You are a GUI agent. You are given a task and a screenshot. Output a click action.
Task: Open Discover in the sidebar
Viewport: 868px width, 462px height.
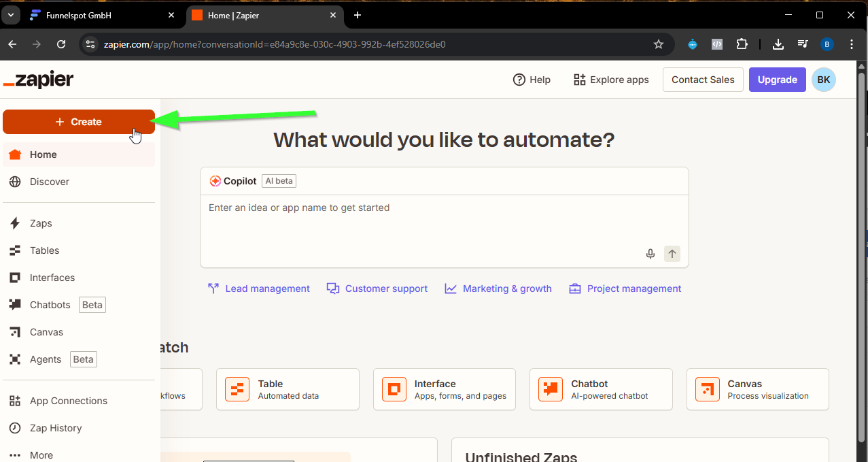click(79, 182)
